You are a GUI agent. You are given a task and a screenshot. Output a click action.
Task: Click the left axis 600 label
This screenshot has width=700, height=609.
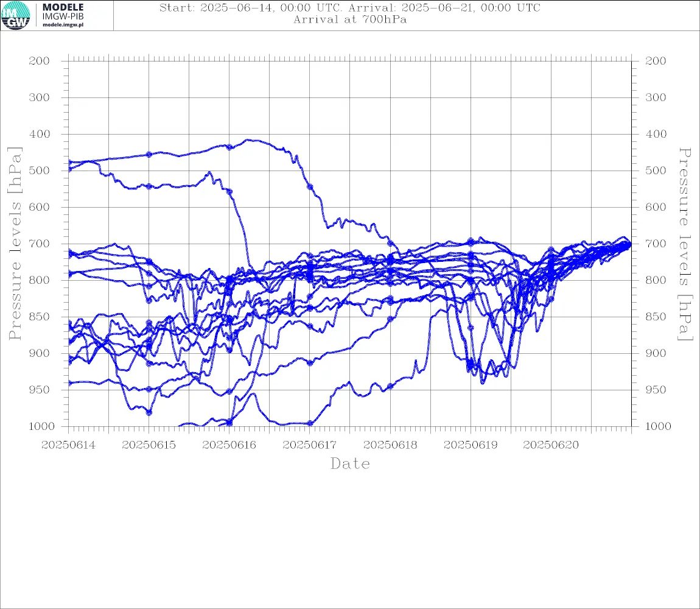pos(40,207)
